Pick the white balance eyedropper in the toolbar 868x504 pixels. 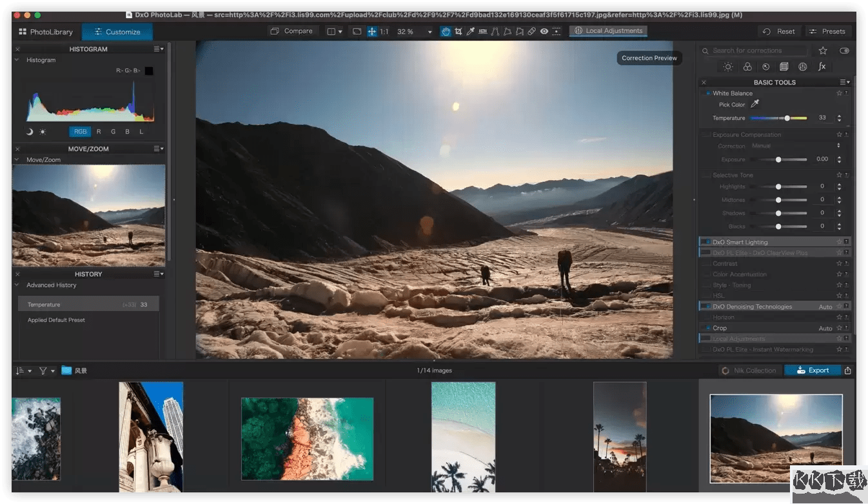[x=471, y=31]
